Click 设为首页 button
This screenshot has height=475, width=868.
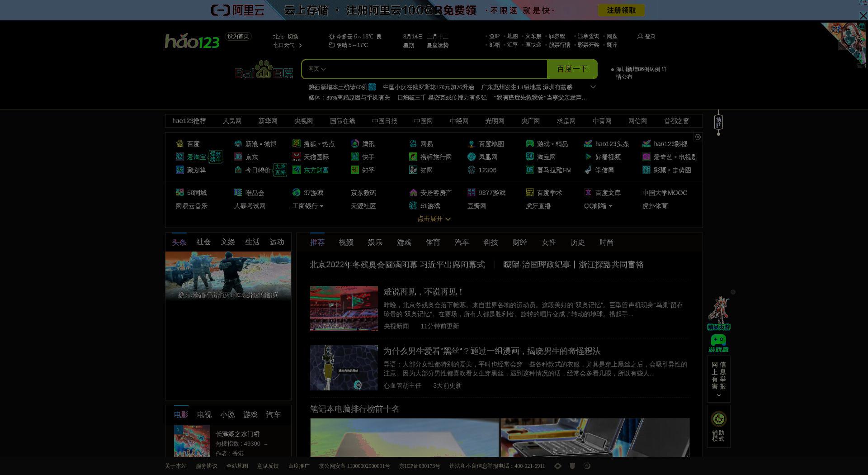point(238,36)
